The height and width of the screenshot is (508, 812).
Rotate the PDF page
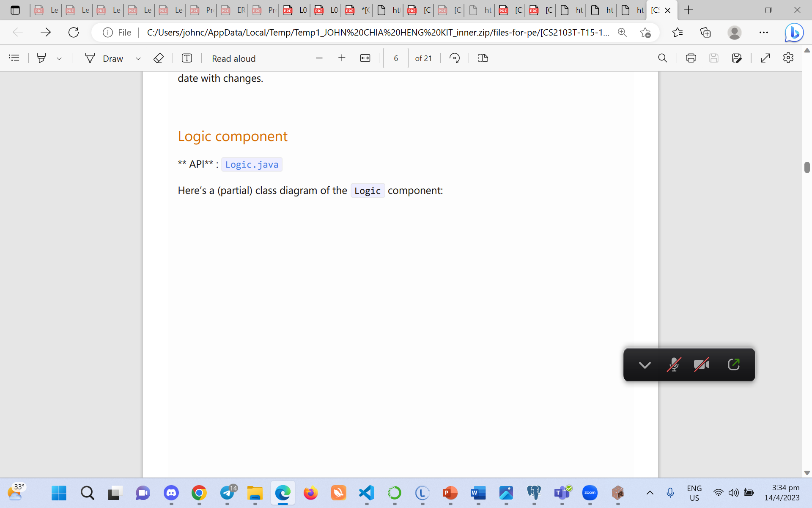(455, 58)
